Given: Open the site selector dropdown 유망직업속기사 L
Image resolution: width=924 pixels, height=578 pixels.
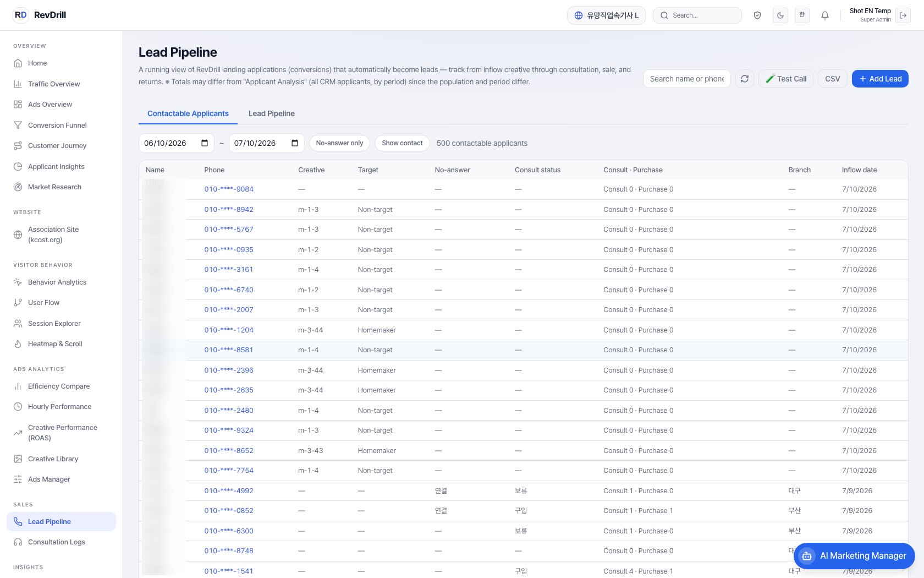Looking at the screenshot, I should tap(607, 15).
